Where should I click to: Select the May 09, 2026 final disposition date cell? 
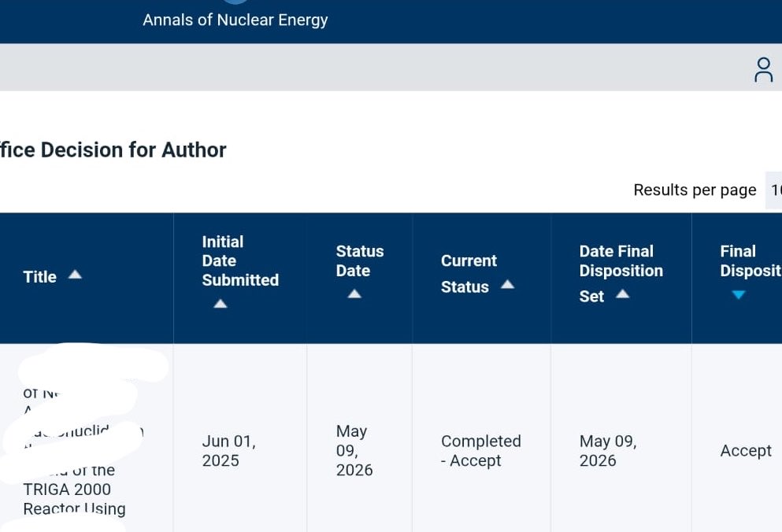click(607, 451)
